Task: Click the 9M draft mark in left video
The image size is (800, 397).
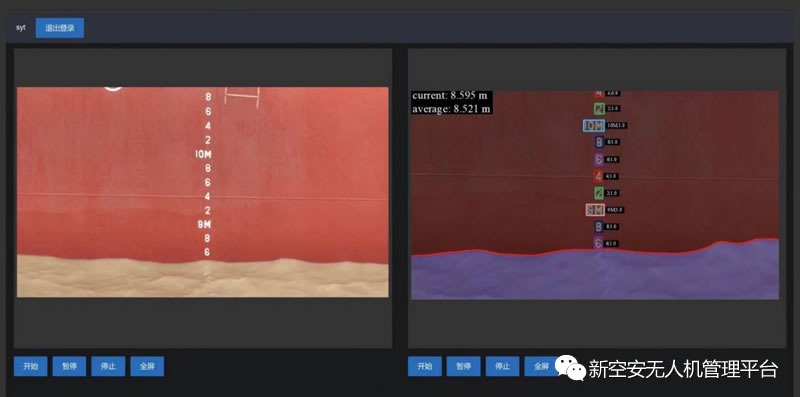Action: coord(204,224)
